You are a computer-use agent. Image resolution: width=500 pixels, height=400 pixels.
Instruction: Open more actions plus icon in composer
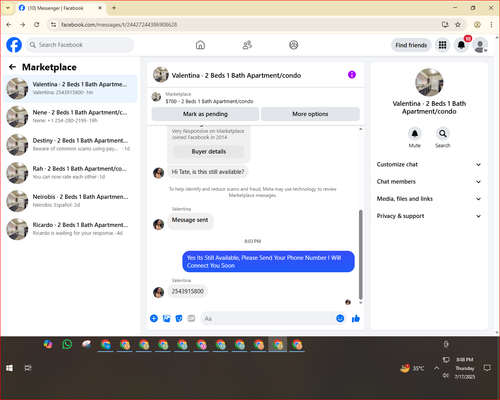coord(154,318)
